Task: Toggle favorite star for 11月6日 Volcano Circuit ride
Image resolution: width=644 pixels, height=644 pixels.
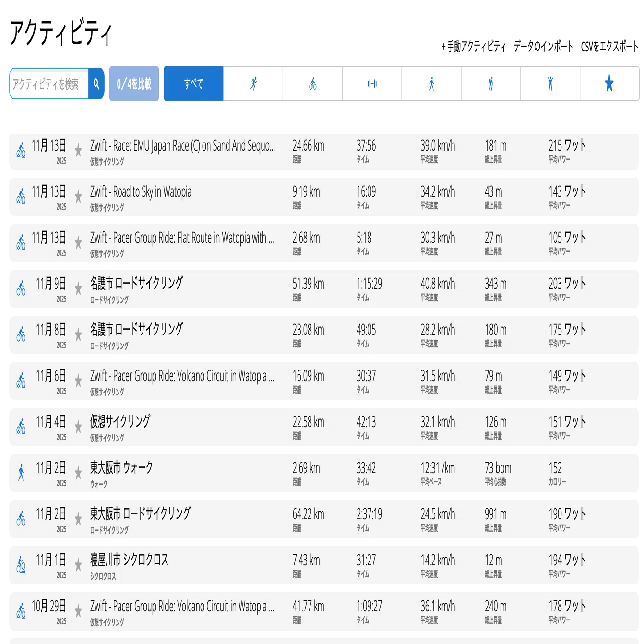Action: 78,381
